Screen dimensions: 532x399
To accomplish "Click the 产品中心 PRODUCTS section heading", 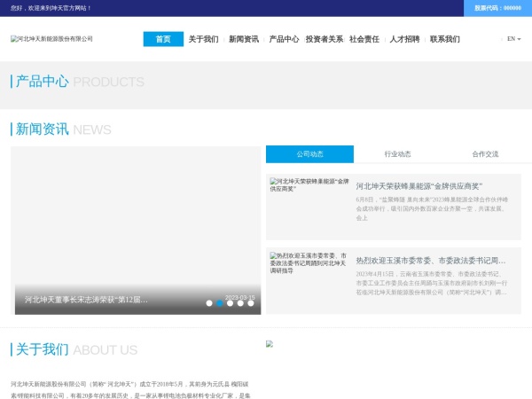I will pyautogui.click(x=77, y=82).
